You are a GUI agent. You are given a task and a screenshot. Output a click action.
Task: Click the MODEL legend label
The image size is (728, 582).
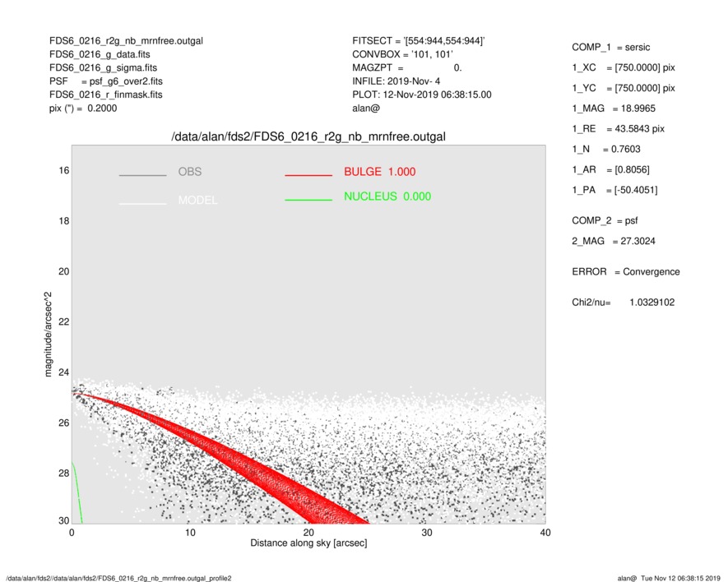[x=197, y=201]
